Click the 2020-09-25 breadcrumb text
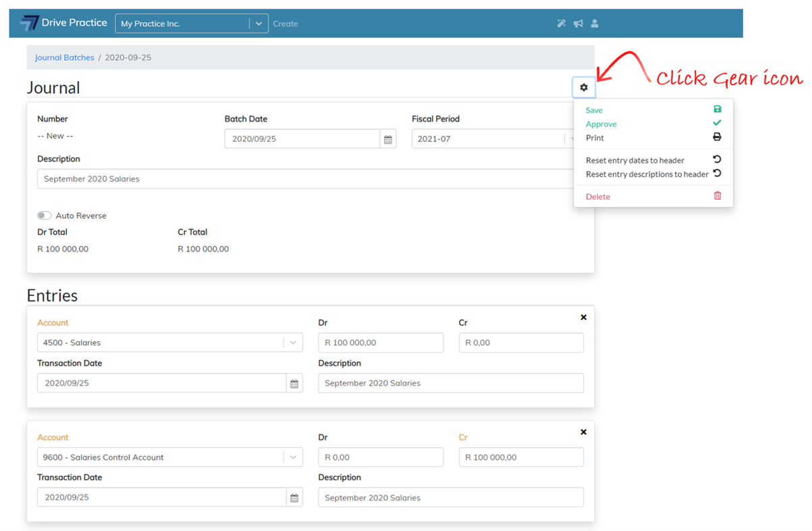This screenshot has height=531, width=812. [x=130, y=57]
